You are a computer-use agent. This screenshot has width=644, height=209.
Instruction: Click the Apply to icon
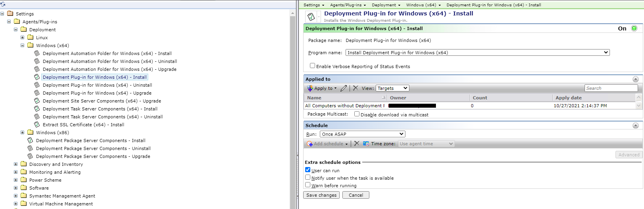tap(310, 88)
